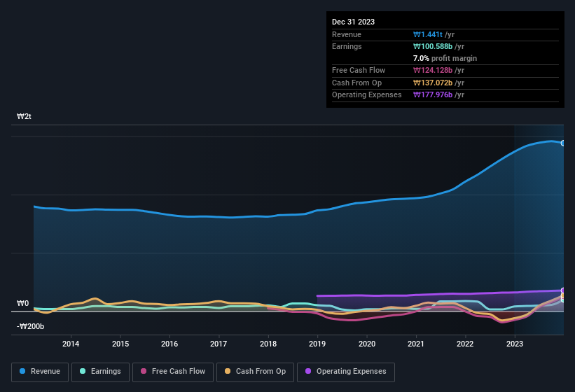Click the ₩124.128b free cash flow value
Screen dimensions: 575x392
(433, 70)
